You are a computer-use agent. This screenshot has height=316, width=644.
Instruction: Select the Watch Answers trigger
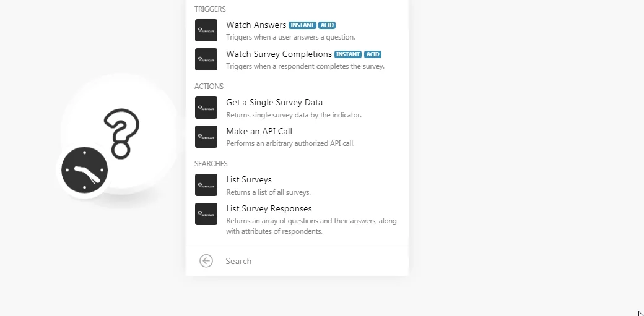297,30
